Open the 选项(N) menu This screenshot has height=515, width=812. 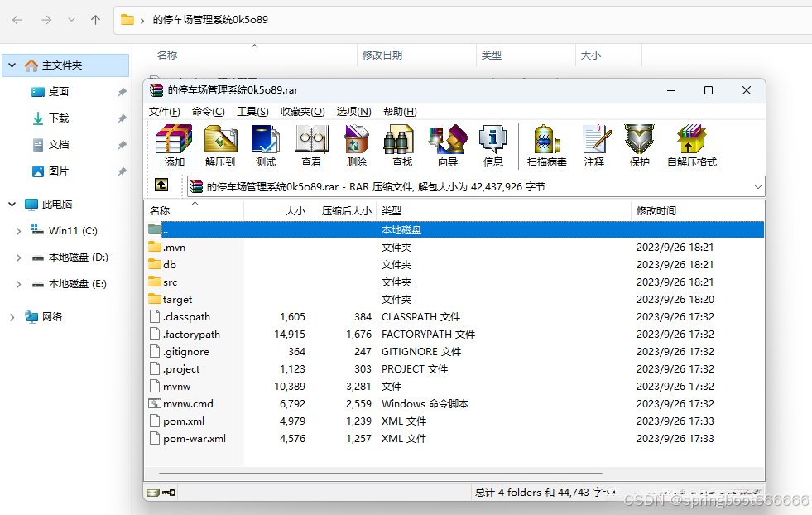click(353, 112)
